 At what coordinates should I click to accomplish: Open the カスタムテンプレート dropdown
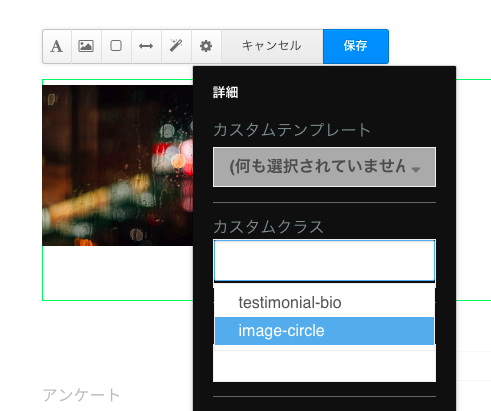click(324, 167)
